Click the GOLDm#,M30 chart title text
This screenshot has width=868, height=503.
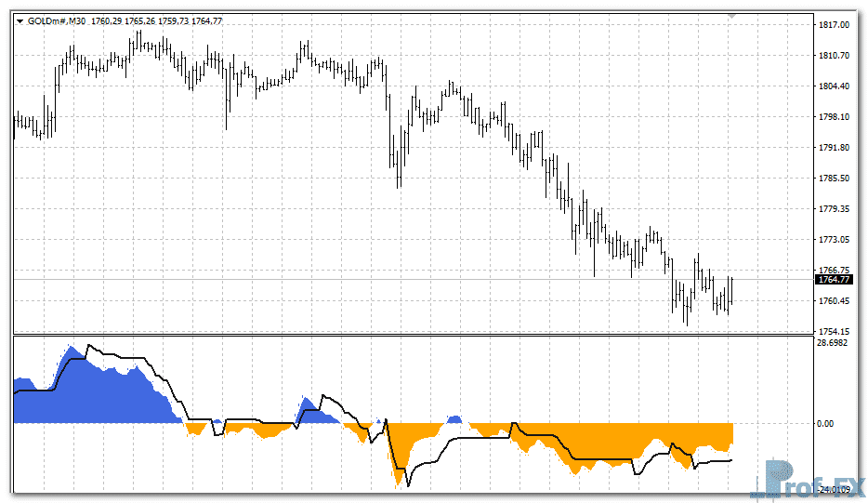[57, 20]
